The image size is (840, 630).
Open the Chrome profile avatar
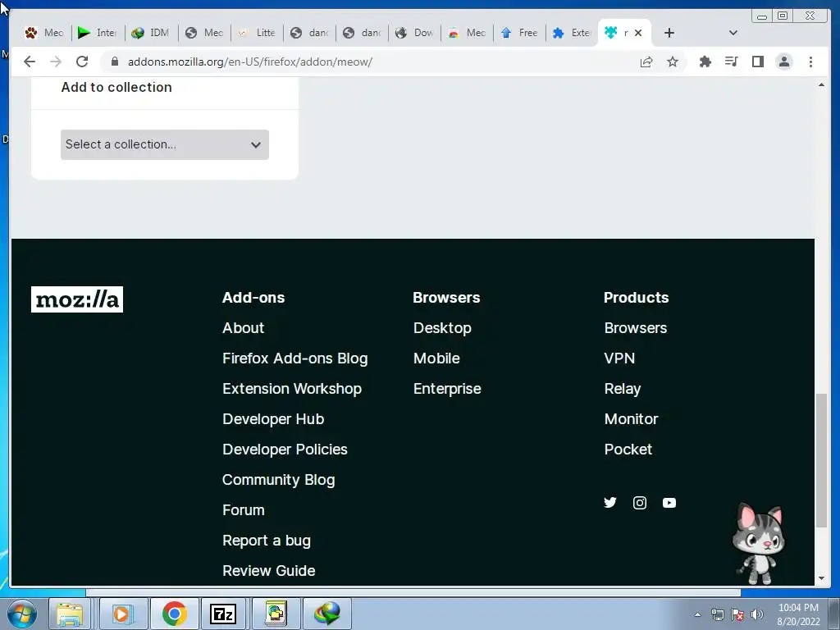pyautogui.click(x=783, y=62)
